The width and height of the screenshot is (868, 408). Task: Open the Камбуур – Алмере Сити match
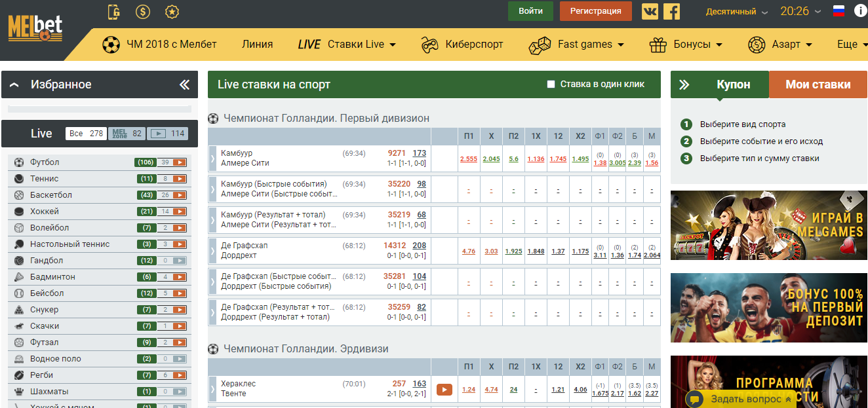coord(245,158)
